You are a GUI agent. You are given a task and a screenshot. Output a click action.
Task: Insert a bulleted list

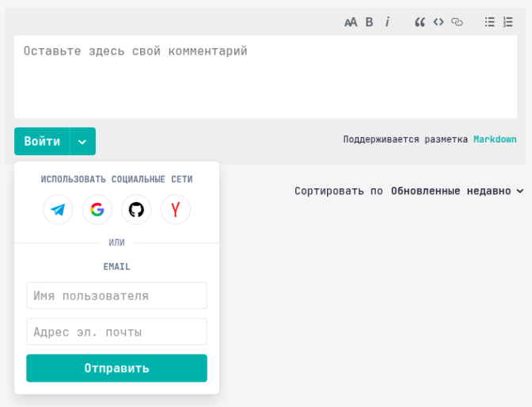pos(489,22)
